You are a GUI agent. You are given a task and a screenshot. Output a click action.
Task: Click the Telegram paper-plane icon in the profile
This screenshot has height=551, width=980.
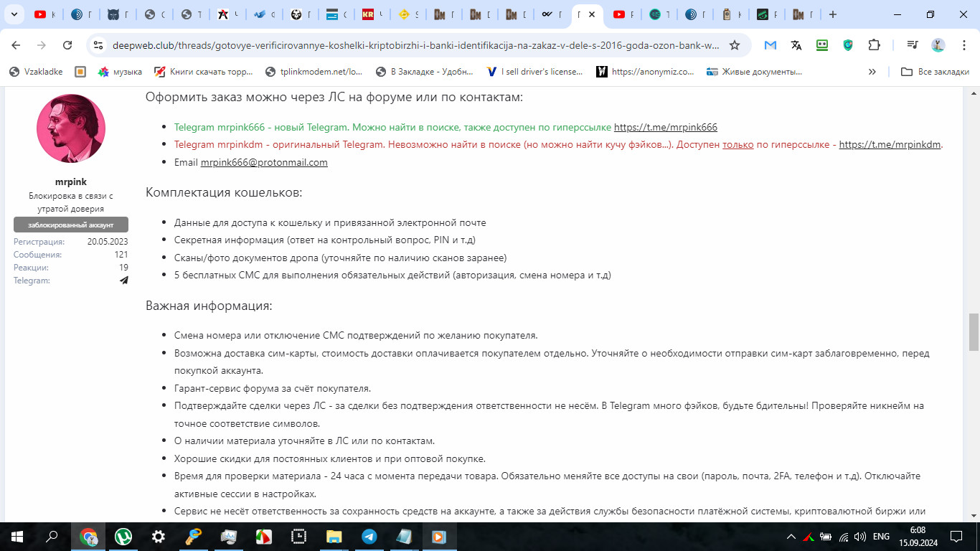(123, 281)
